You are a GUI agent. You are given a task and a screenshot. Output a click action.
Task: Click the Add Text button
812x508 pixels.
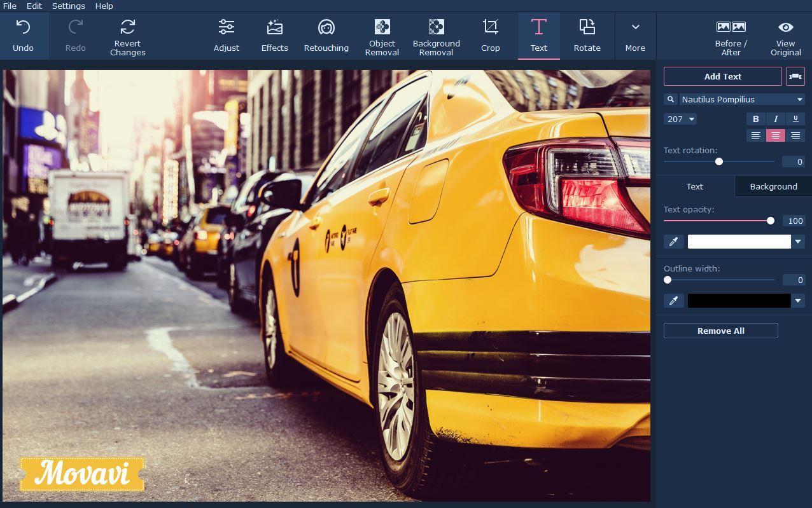pos(722,76)
